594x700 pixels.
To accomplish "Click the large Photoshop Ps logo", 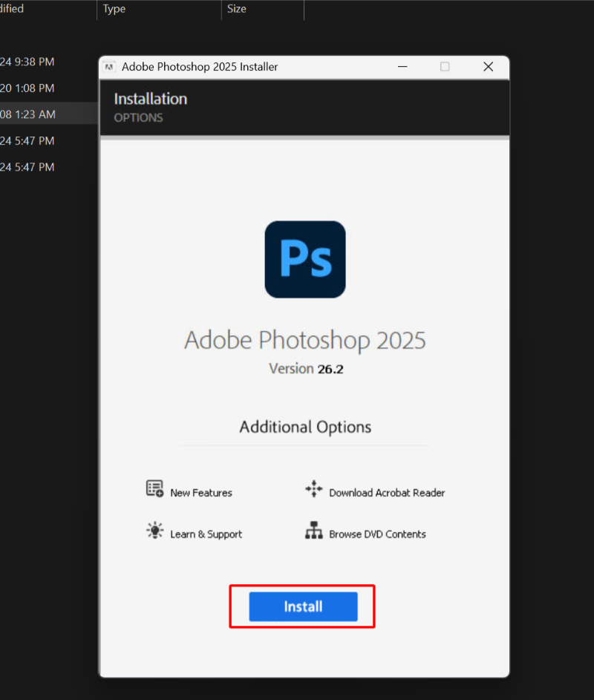I will (x=304, y=259).
